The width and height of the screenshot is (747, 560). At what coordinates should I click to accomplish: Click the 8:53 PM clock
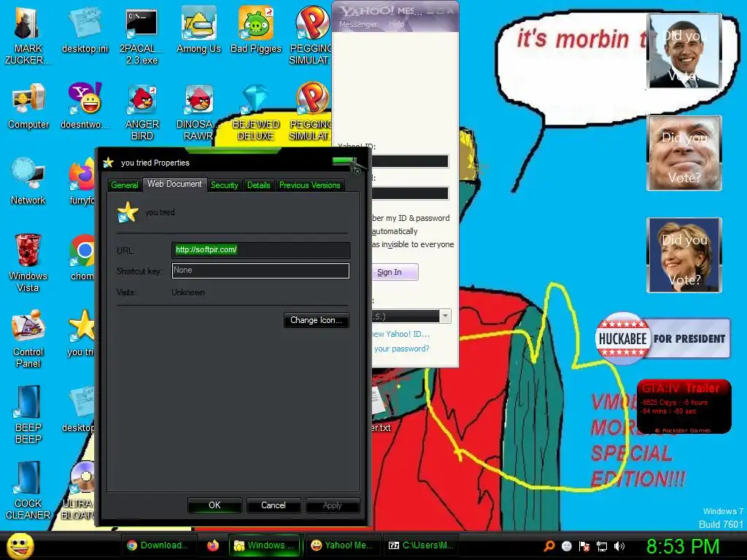[x=682, y=546]
